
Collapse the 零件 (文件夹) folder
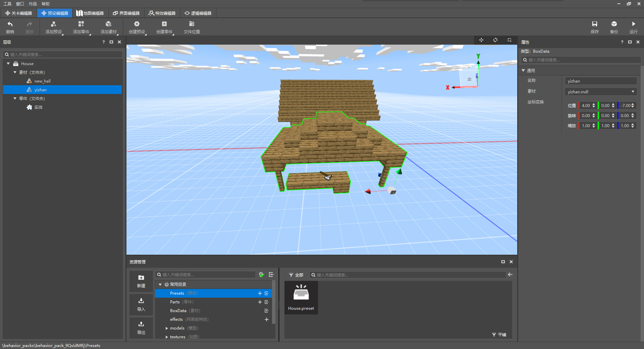tap(15, 98)
